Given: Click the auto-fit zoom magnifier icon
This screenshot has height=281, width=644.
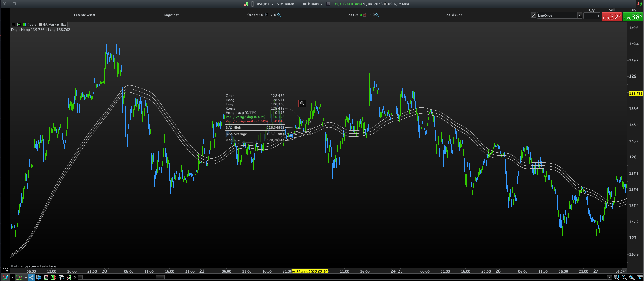Looking at the screenshot, I should 616,277.
